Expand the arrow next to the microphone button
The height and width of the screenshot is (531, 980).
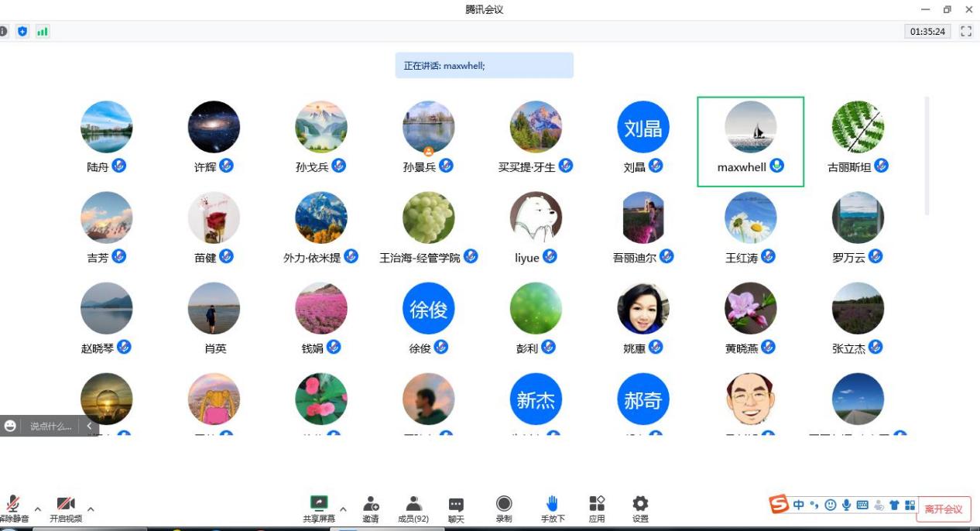(38, 509)
